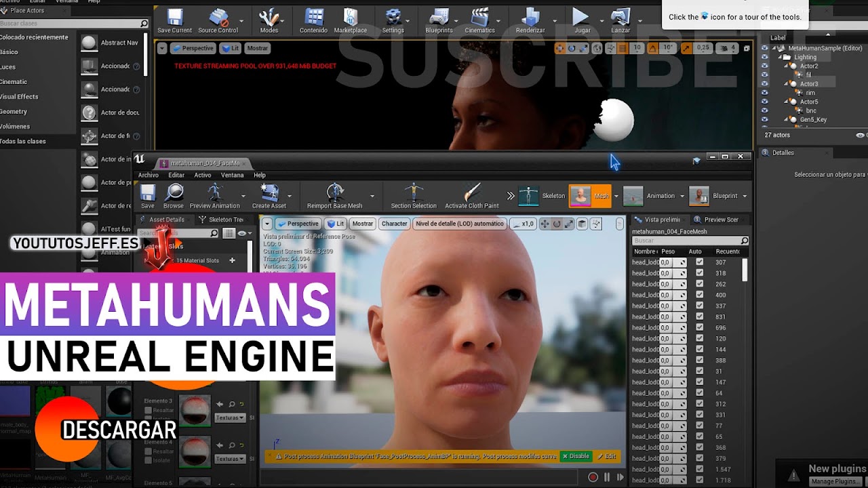This screenshot has height=488, width=868.
Task: Toggle Auto checkbox for count 307 row
Action: tap(699, 262)
